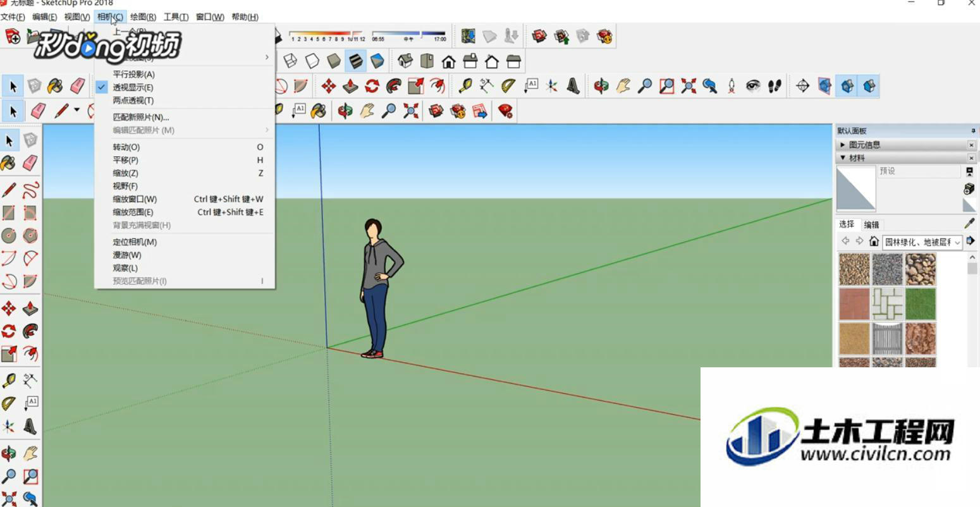Open the 园林绿化、地被层 materials library dropdown
This screenshot has width=980, height=507.
922,242
